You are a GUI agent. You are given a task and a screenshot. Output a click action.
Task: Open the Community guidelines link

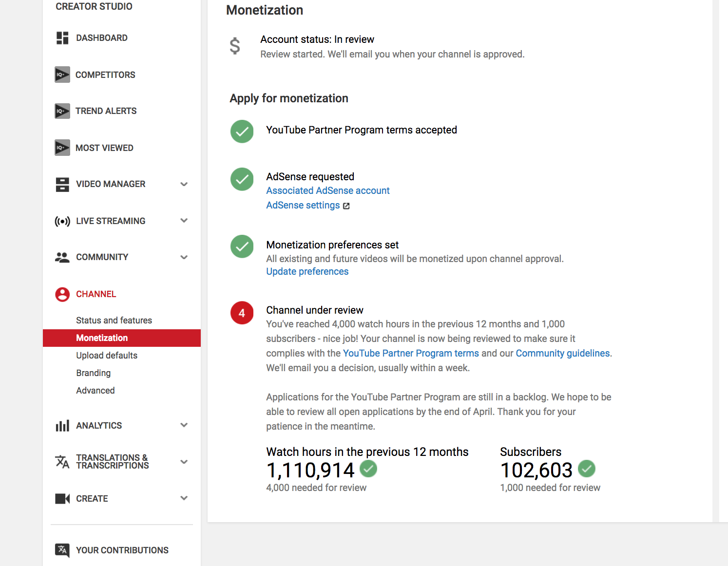click(x=563, y=353)
